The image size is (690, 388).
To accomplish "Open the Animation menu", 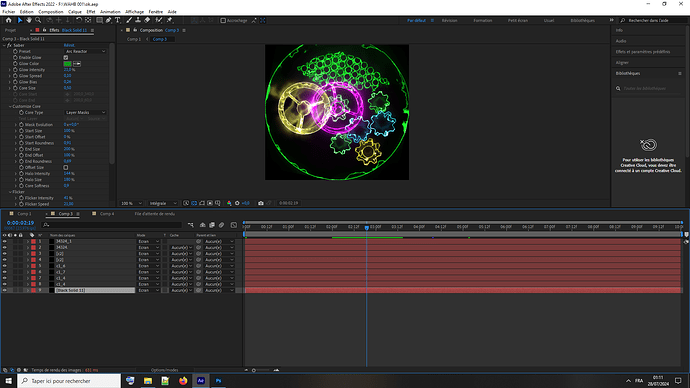I will click(x=110, y=12).
